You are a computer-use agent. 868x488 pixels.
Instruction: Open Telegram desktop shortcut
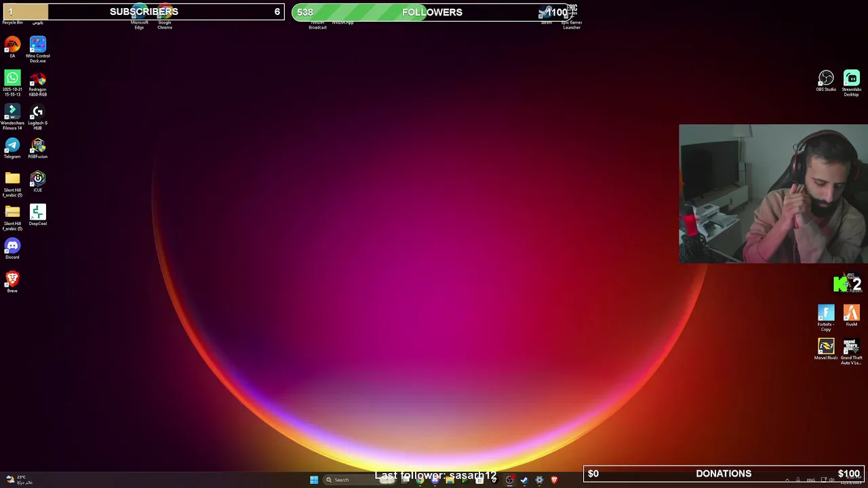(12, 148)
